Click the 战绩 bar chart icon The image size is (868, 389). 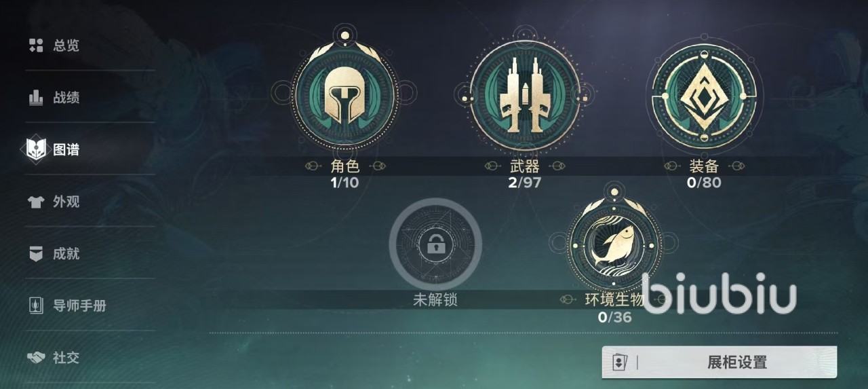(35, 98)
